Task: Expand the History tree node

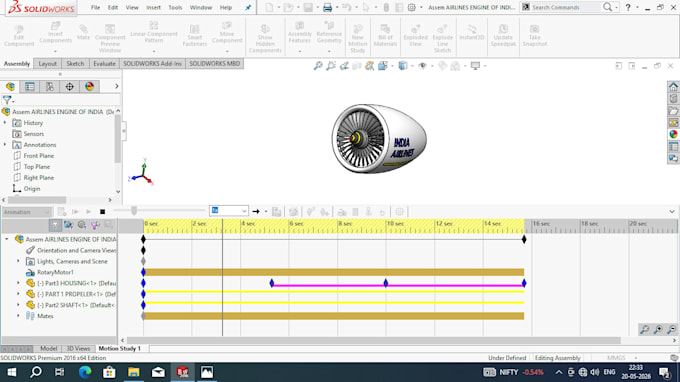Action: coord(5,123)
